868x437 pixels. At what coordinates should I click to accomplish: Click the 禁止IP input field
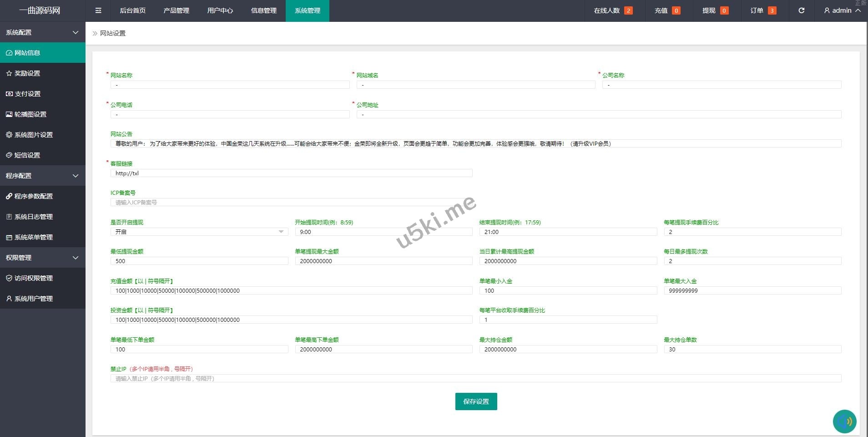coord(475,379)
